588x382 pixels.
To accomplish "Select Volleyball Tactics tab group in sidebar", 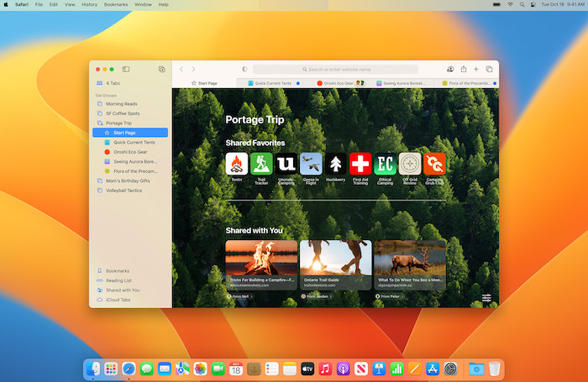I will tap(126, 190).
